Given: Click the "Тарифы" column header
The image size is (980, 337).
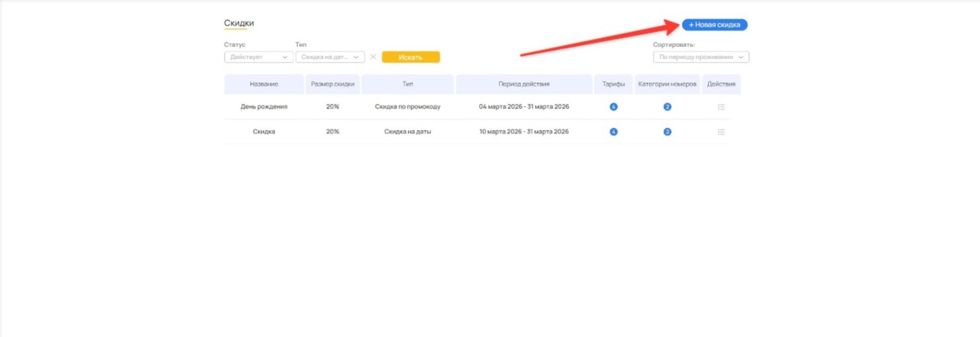Looking at the screenshot, I should pyautogui.click(x=613, y=84).
